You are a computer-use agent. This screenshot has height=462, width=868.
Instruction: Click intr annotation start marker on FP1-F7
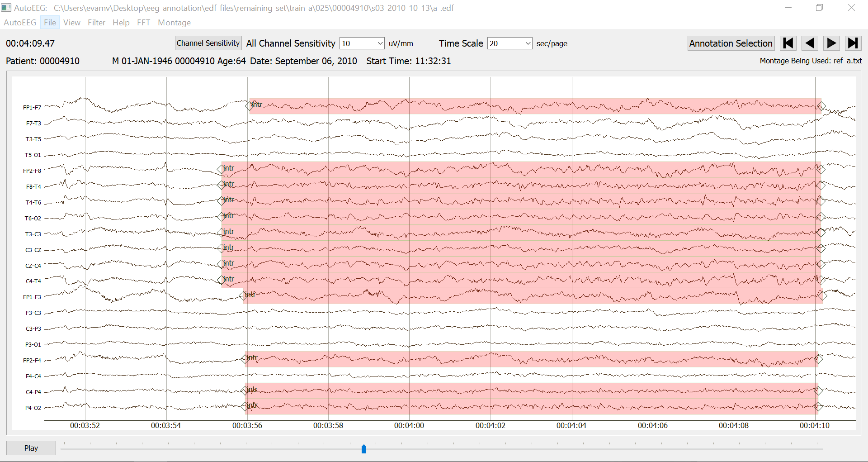click(x=249, y=106)
